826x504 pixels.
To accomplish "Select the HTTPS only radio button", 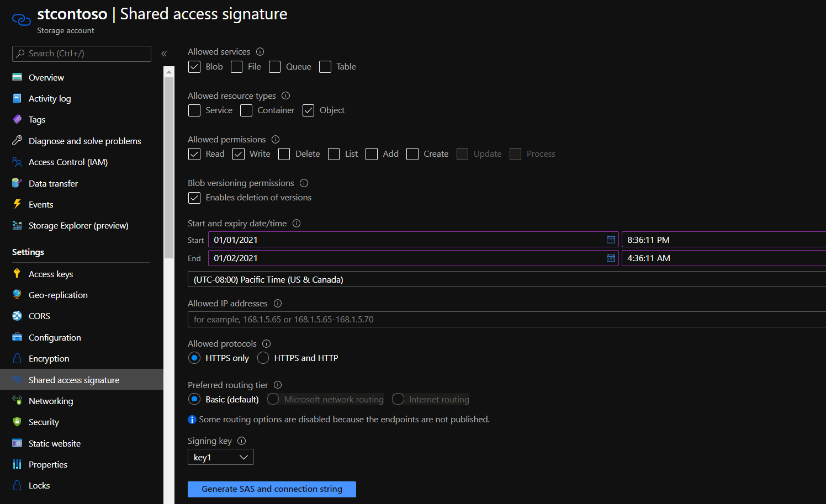I will [194, 358].
